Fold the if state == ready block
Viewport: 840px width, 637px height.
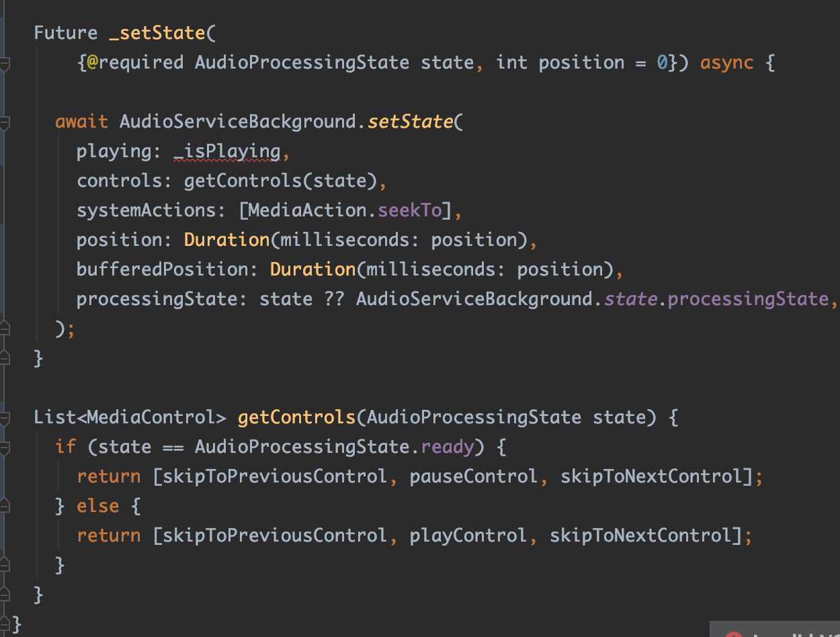[5, 447]
